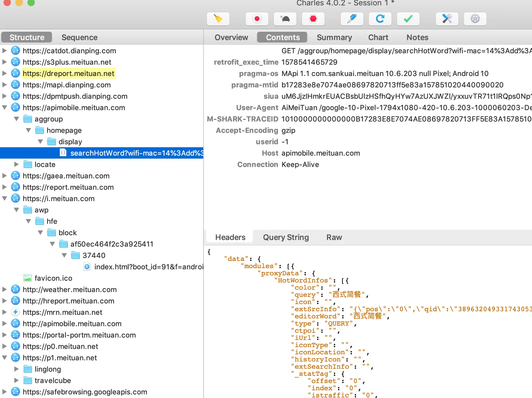532x398 pixels.
Task: Select the Query String sub-tab
Action: [286, 237]
